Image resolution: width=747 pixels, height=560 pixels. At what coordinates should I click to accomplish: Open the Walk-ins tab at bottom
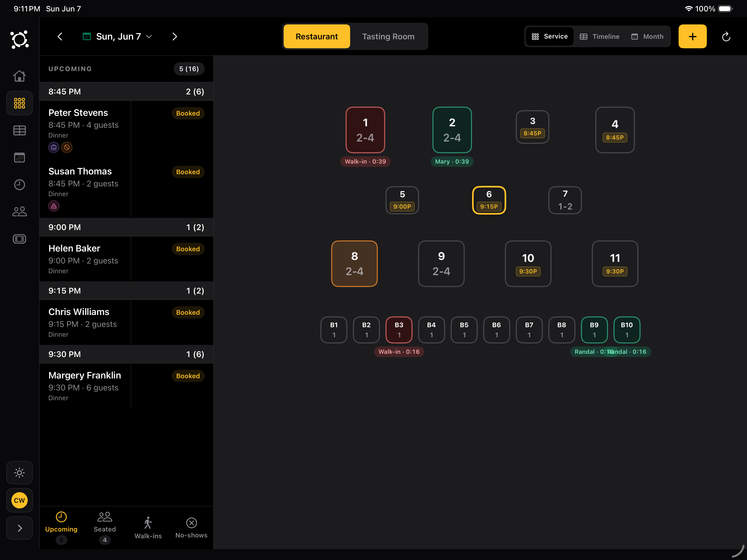148,528
